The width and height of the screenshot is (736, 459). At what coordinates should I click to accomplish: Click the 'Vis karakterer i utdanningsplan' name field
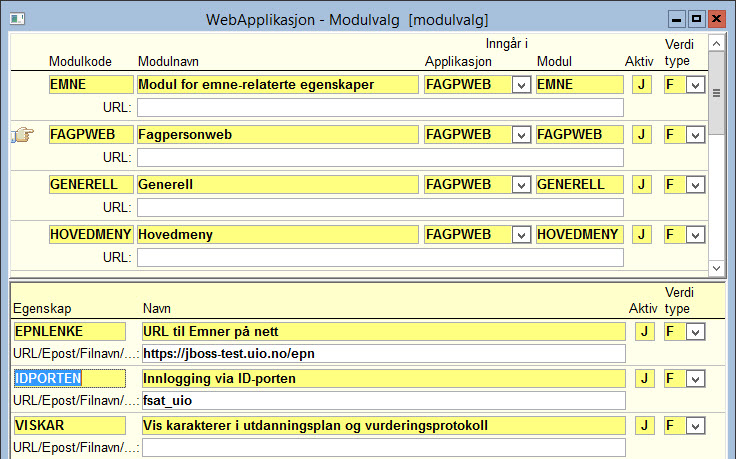tap(383, 425)
